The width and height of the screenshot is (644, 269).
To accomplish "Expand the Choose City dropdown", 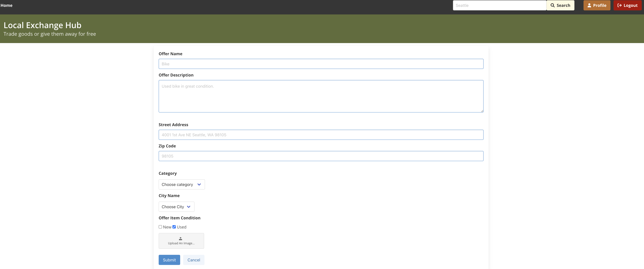I will (x=177, y=206).
